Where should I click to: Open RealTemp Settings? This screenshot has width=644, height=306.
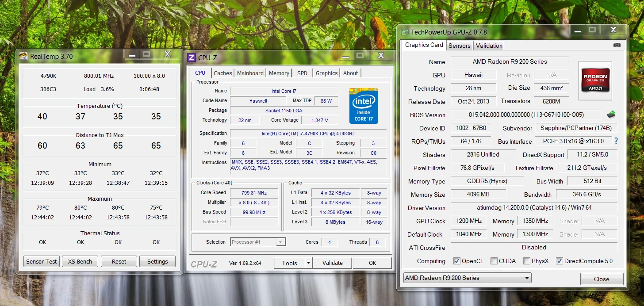(157, 261)
